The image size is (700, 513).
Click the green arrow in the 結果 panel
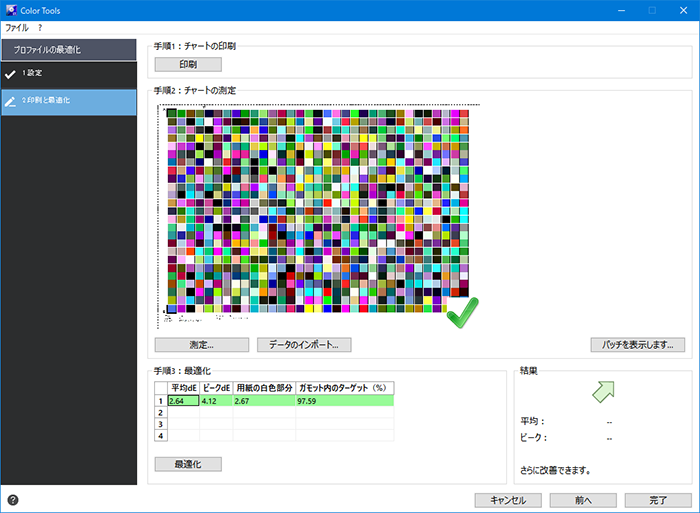(604, 392)
